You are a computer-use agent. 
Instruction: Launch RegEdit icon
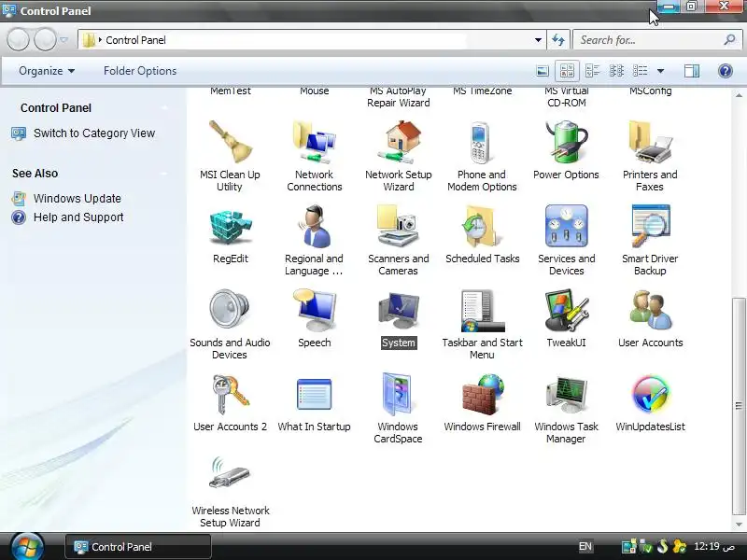230,234
